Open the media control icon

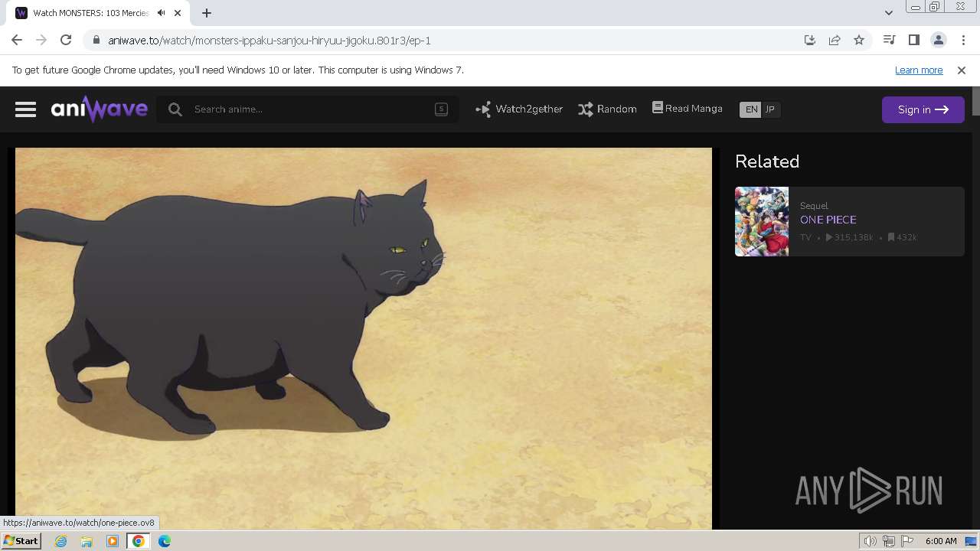coord(889,40)
